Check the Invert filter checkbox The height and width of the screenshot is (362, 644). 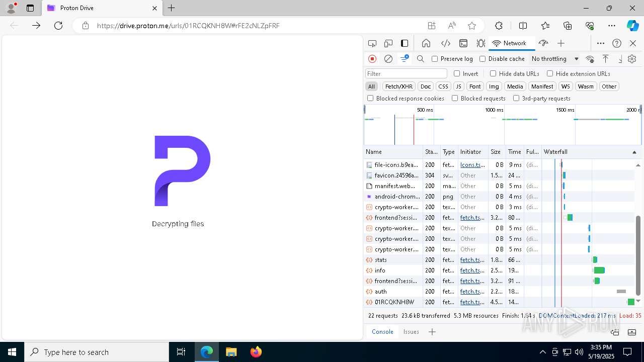457,73
